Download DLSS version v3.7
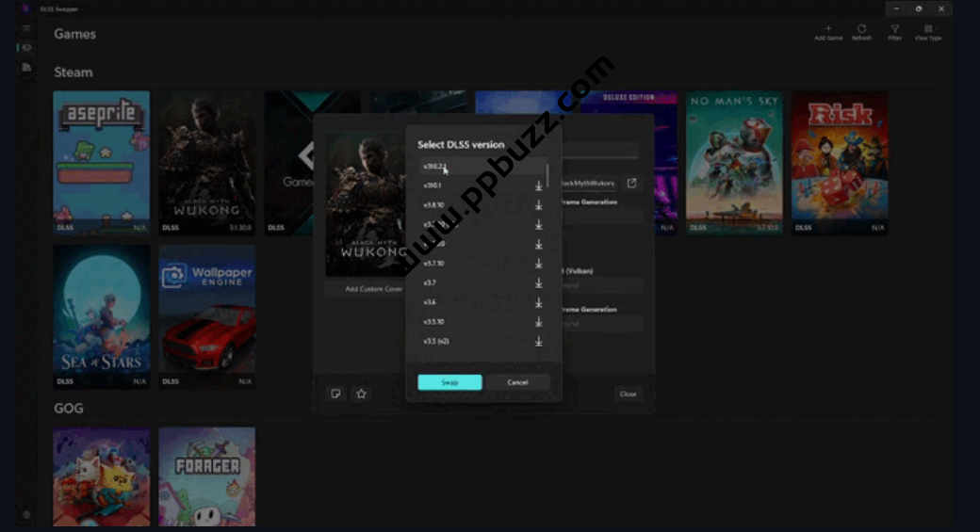980x532 pixels. coord(538,283)
